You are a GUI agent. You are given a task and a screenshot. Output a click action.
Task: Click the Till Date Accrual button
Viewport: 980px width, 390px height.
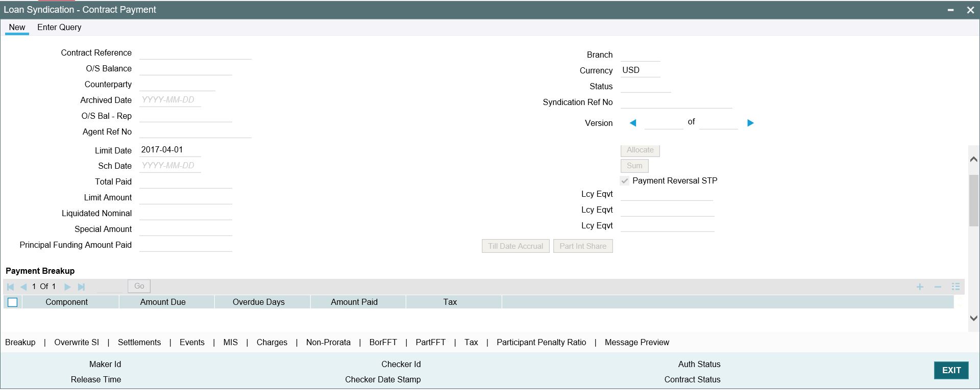(516, 246)
